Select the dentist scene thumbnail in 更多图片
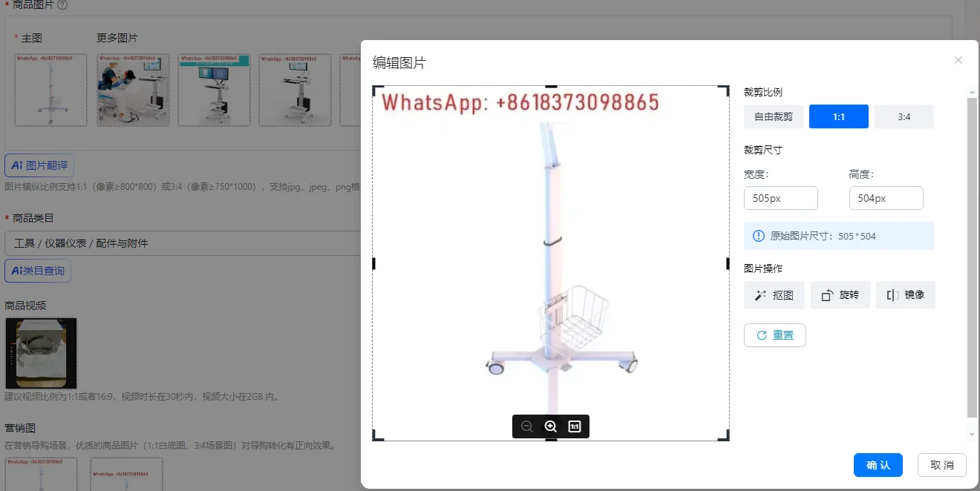 133,90
